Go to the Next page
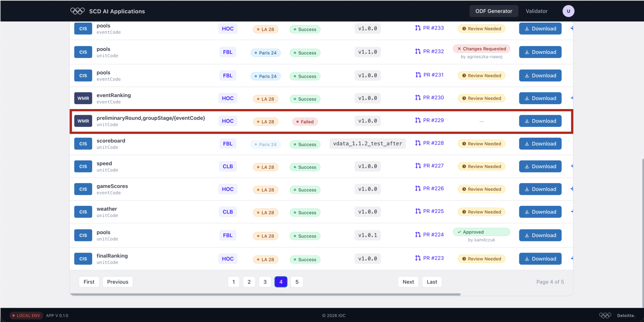 pyautogui.click(x=408, y=282)
